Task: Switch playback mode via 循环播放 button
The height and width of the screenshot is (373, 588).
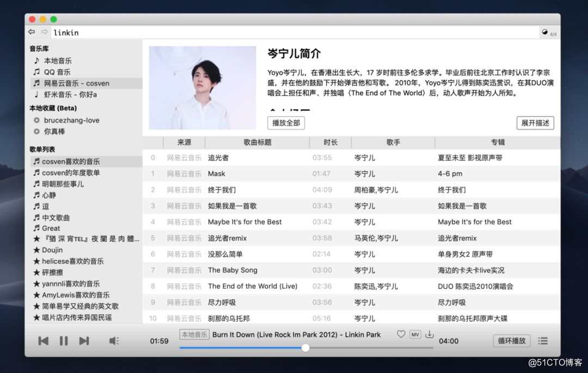Action: (511, 341)
